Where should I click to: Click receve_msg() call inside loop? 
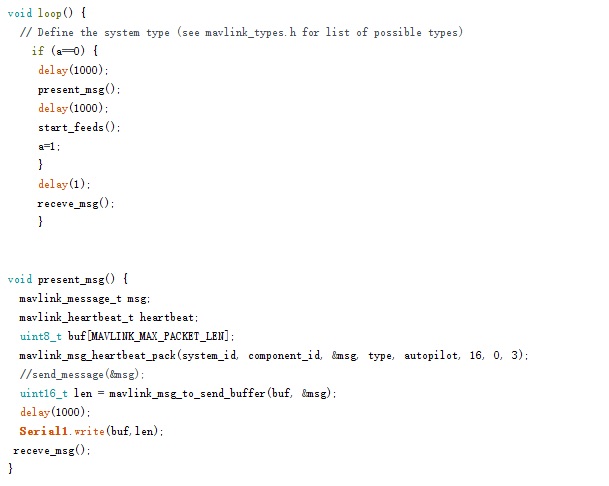76,204
